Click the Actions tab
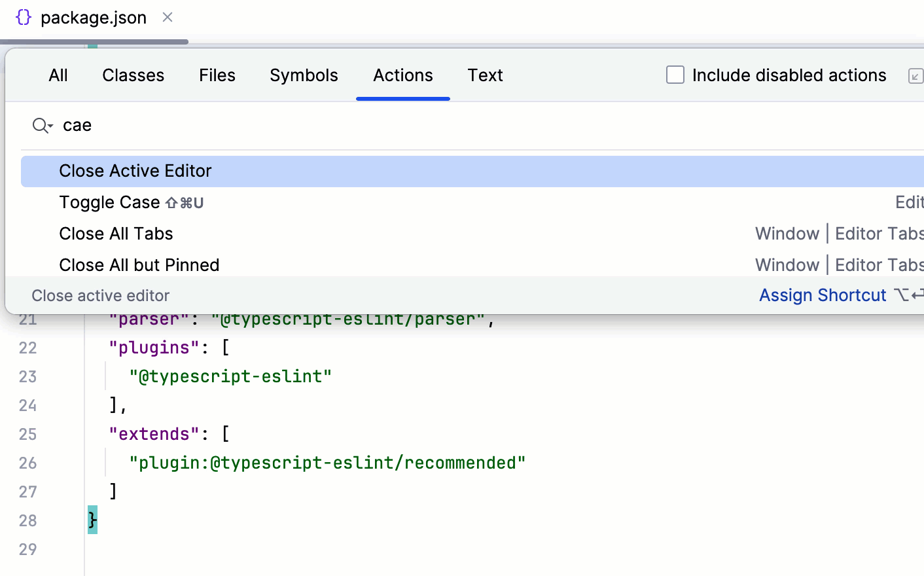 pos(403,75)
